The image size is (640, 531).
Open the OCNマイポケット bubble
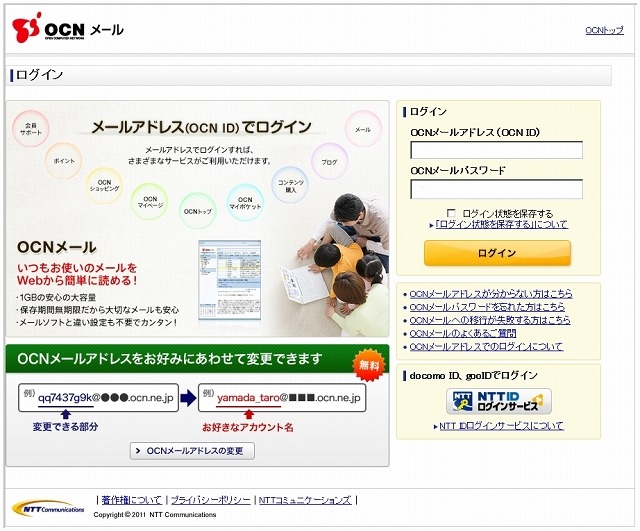click(245, 203)
